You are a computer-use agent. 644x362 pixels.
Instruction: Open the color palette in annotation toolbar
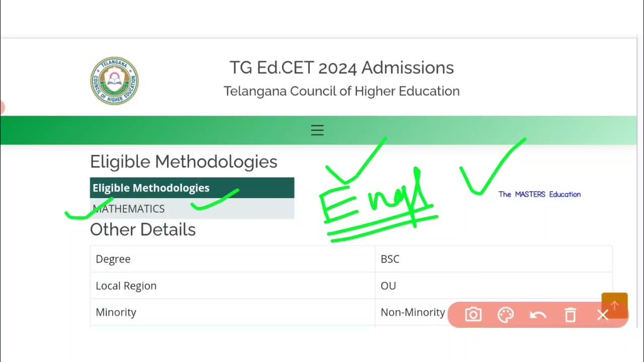[x=505, y=315]
